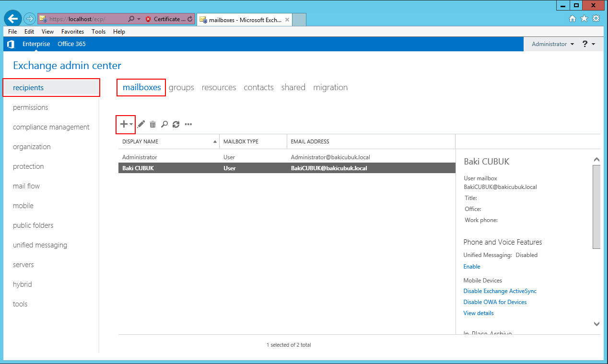Open tools in the left navigation

click(x=20, y=304)
